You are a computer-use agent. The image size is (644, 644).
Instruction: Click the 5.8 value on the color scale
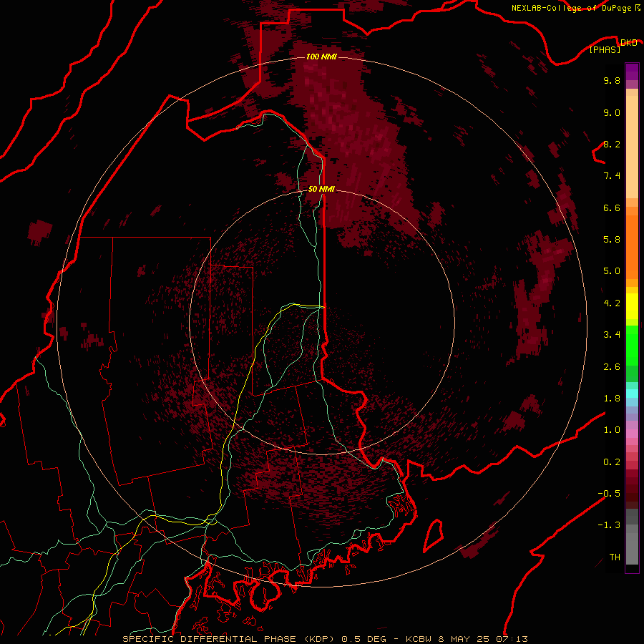(612, 239)
